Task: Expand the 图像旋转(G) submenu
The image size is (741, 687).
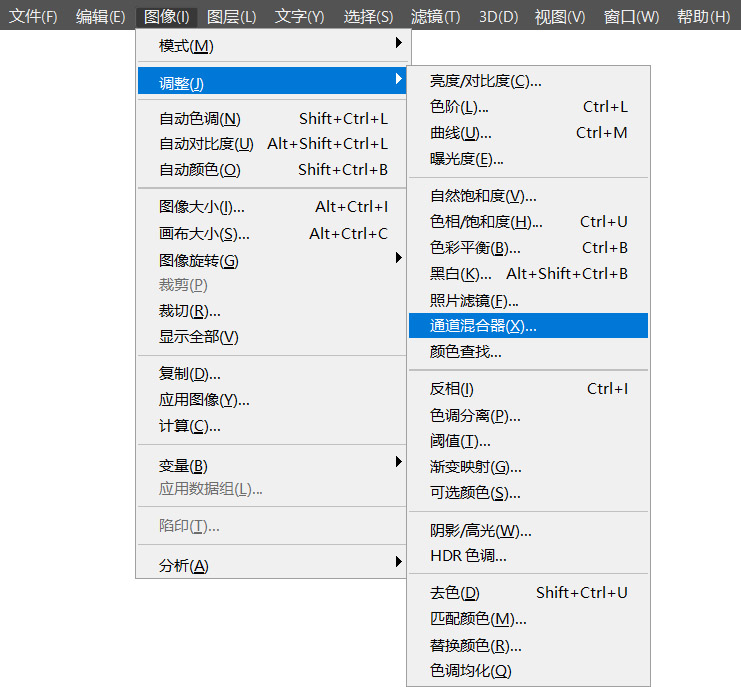Action: [272, 260]
